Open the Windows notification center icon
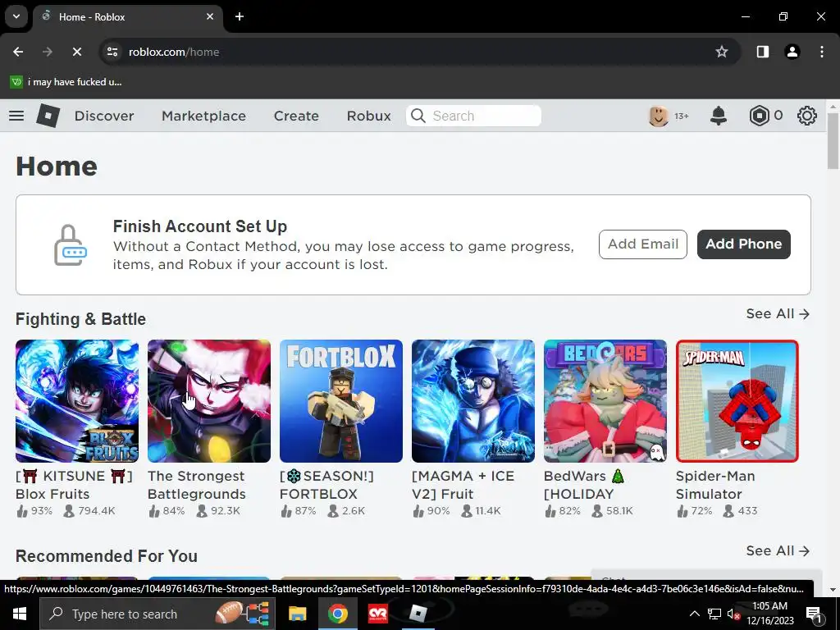This screenshot has width=840, height=630. click(814, 614)
